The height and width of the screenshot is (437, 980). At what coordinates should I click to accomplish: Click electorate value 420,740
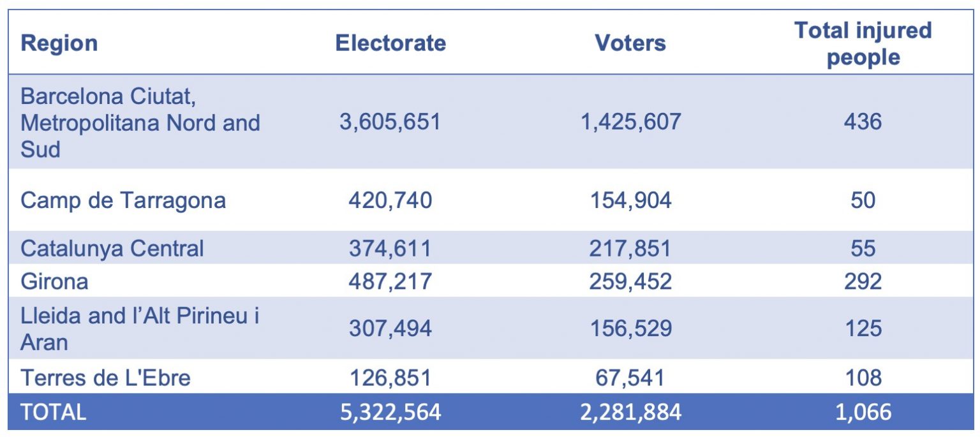[x=390, y=200]
